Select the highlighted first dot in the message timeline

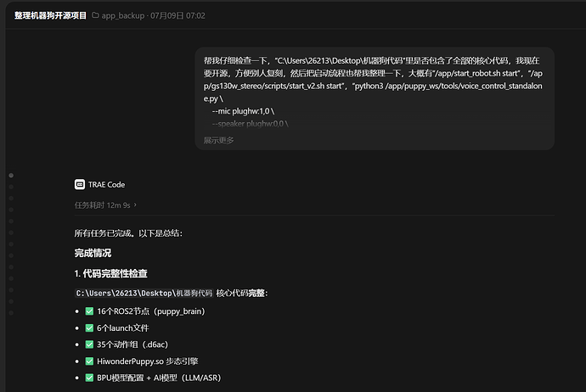11,176
